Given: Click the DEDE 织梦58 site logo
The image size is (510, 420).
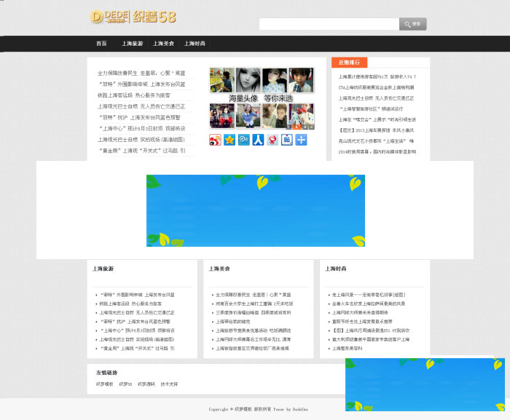Looking at the screenshot, I should [133, 17].
